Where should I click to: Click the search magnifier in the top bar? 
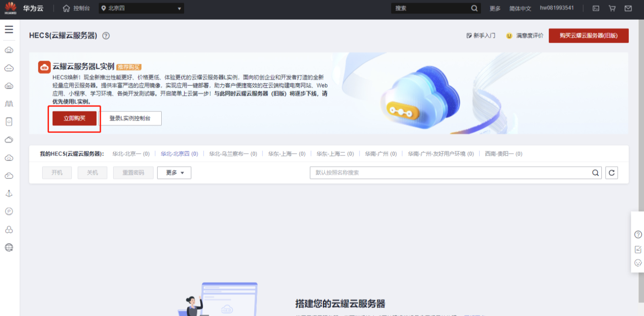475,8
